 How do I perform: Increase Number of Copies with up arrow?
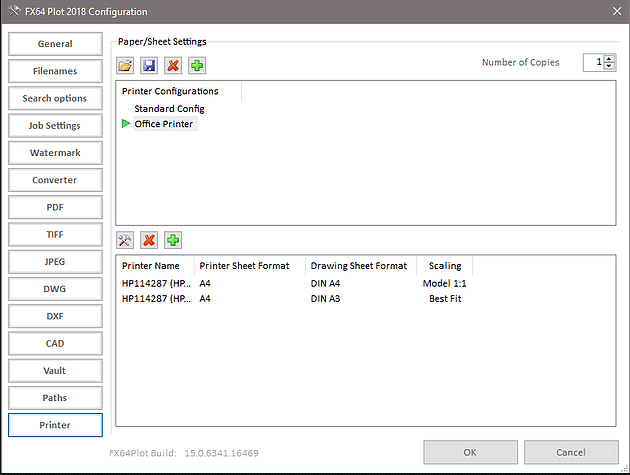pyautogui.click(x=609, y=59)
